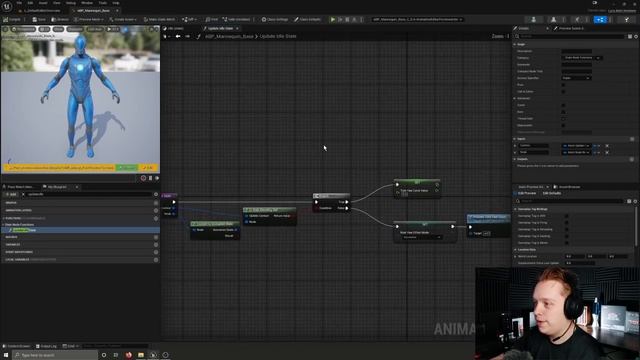Add a new function with FUNCTIONS plus icon
640x360 pixels.
[x=156, y=218]
